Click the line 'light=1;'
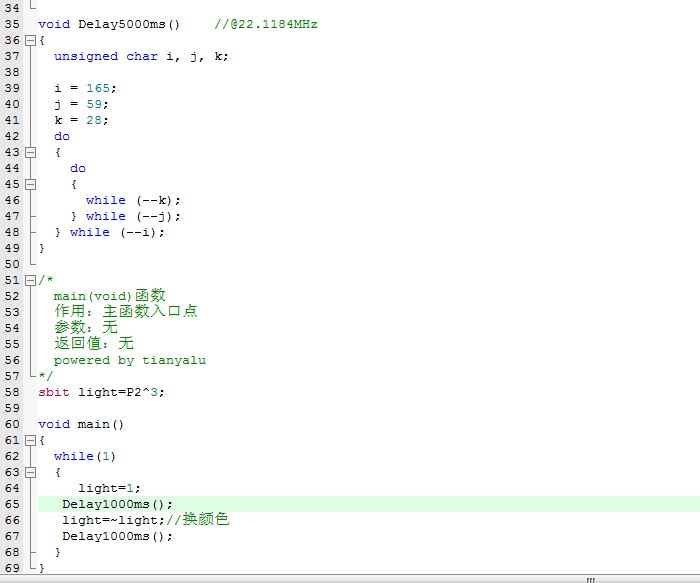The height and width of the screenshot is (583, 700). click(x=109, y=488)
